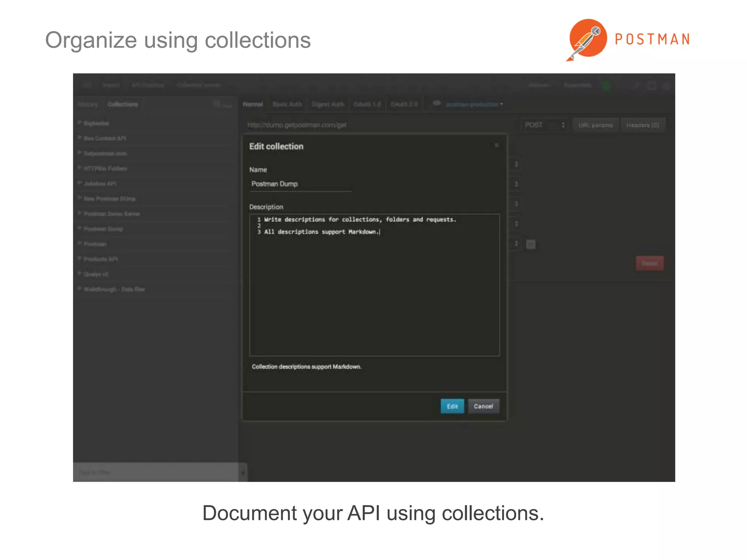Click the wrench settings icon in top bar
Image resolution: width=747 pixels, height=560 pixels.
coord(636,85)
